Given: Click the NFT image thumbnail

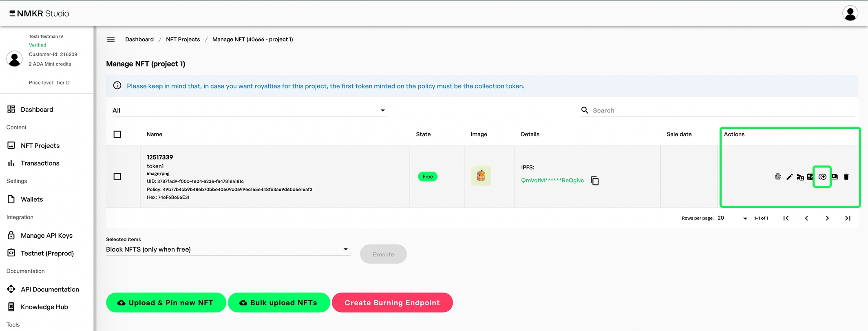Looking at the screenshot, I should (481, 176).
